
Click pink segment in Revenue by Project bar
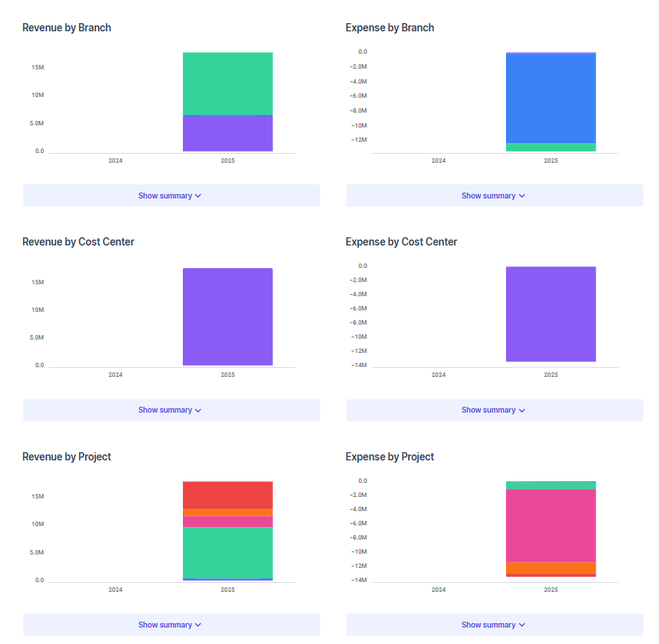(228, 522)
